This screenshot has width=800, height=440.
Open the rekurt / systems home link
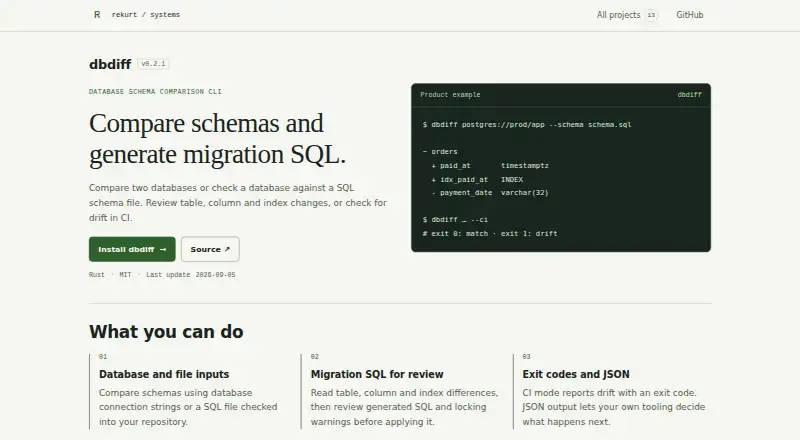146,15
